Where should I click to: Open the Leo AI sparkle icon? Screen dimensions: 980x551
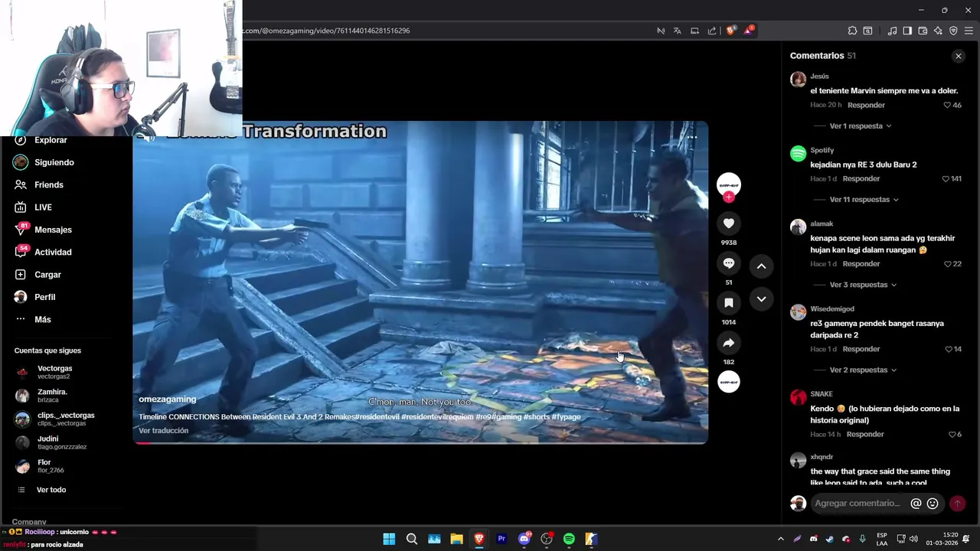coord(938,31)
